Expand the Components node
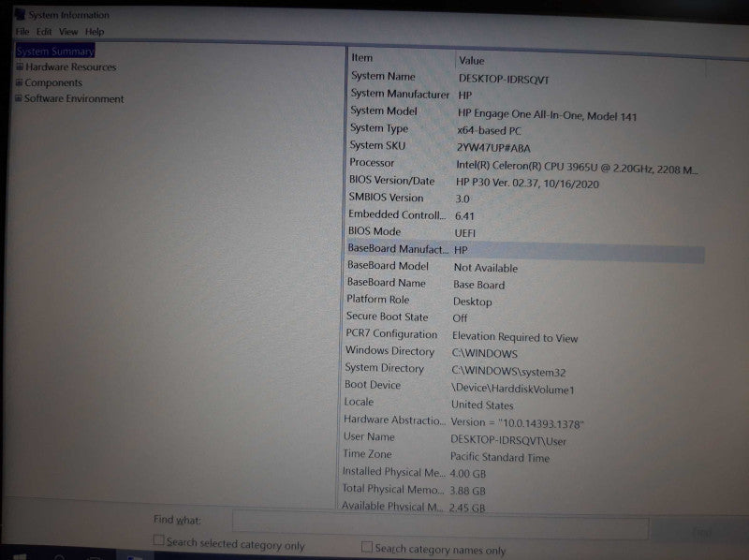 tap(19, 82)
